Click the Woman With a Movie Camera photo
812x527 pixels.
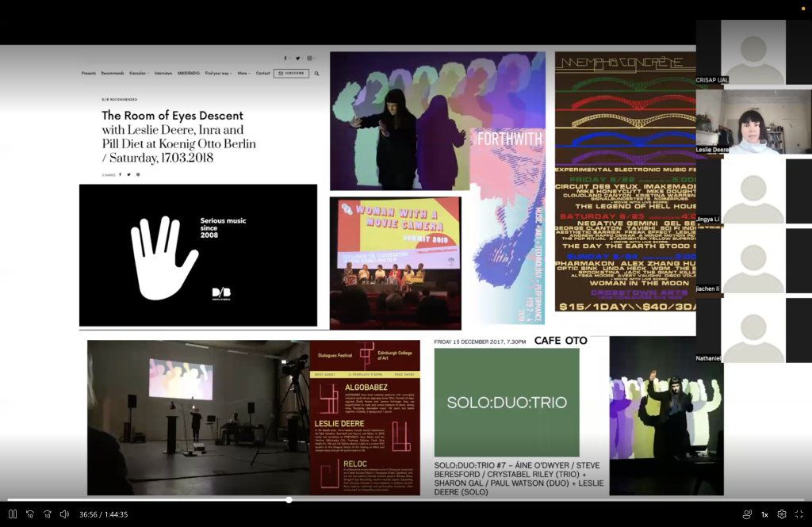click(395, 263)
